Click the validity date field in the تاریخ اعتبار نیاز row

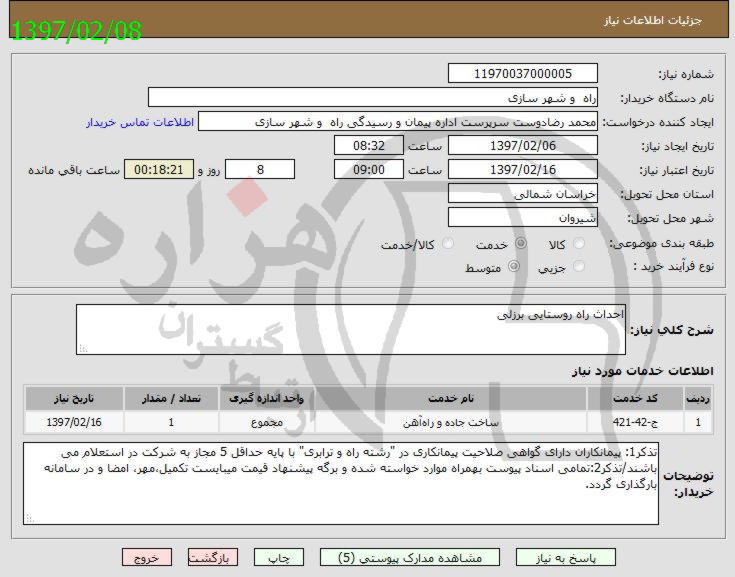click(x=523, y=169)
